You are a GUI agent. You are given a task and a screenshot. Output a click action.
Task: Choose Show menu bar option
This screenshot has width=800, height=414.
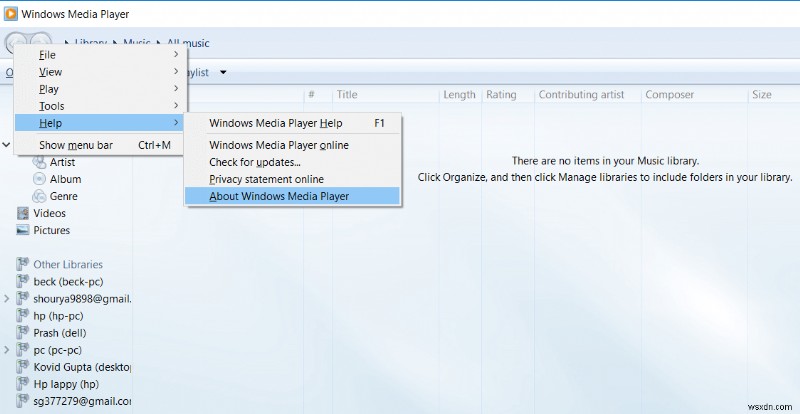[x=99, y=145]
